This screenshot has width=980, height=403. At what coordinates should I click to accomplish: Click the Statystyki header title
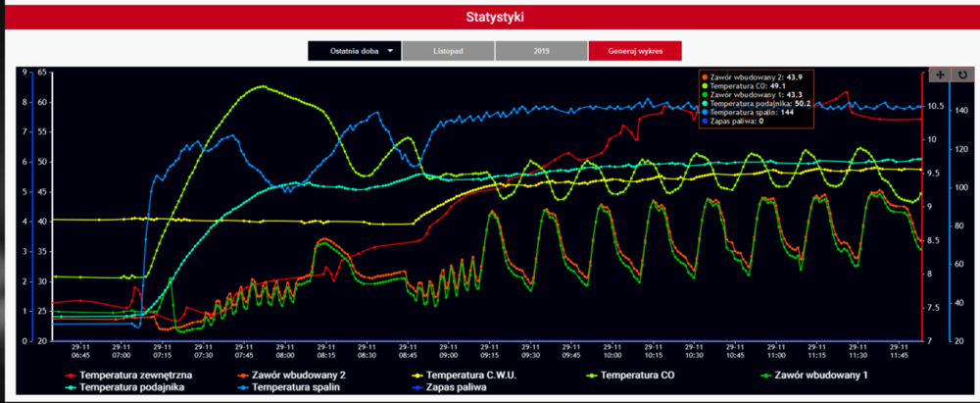pos(490,17)
